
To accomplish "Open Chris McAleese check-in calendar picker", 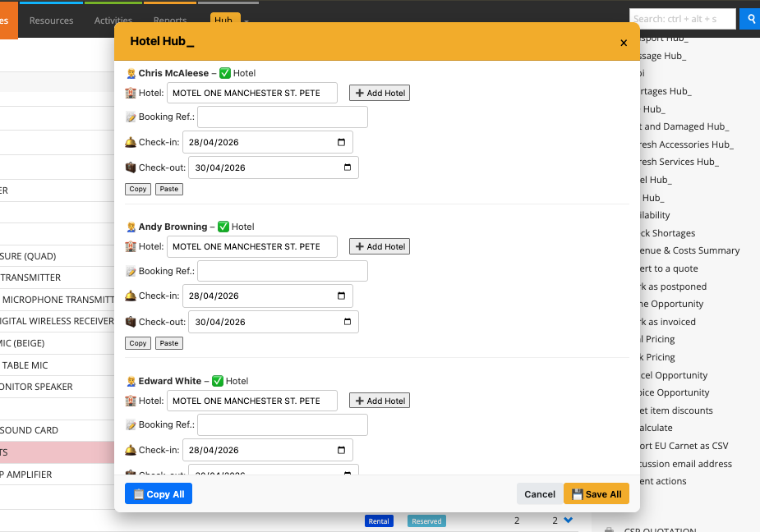I will click(341, 142).
